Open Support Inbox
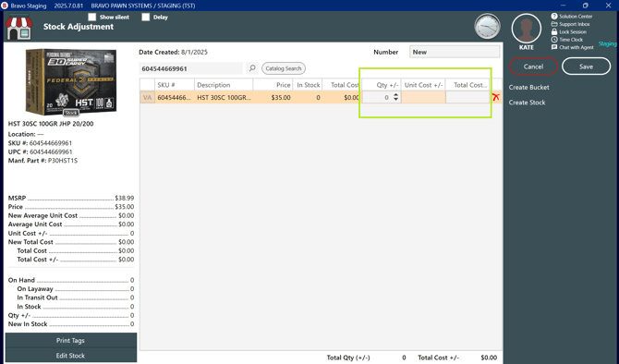Image resolution: width=619 pixels, height=364 pixels. pos(570,24)
